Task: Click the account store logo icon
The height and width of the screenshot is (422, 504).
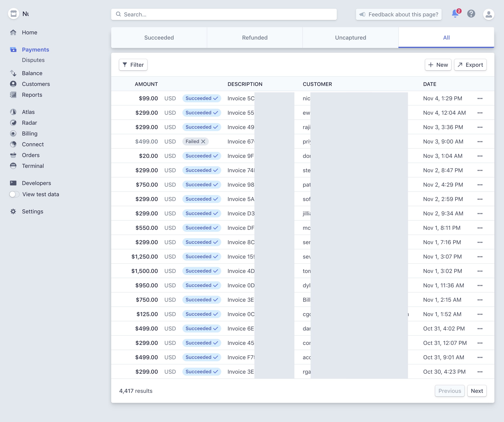Action: (13, 14)
